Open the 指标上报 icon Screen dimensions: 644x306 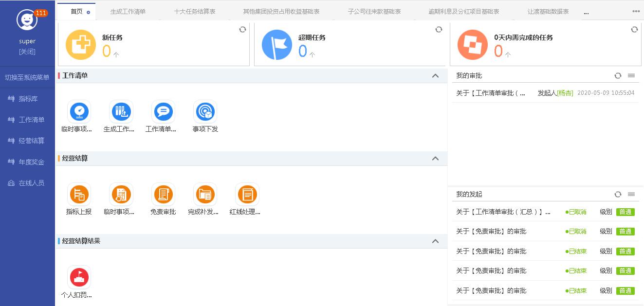pos(79,195)
